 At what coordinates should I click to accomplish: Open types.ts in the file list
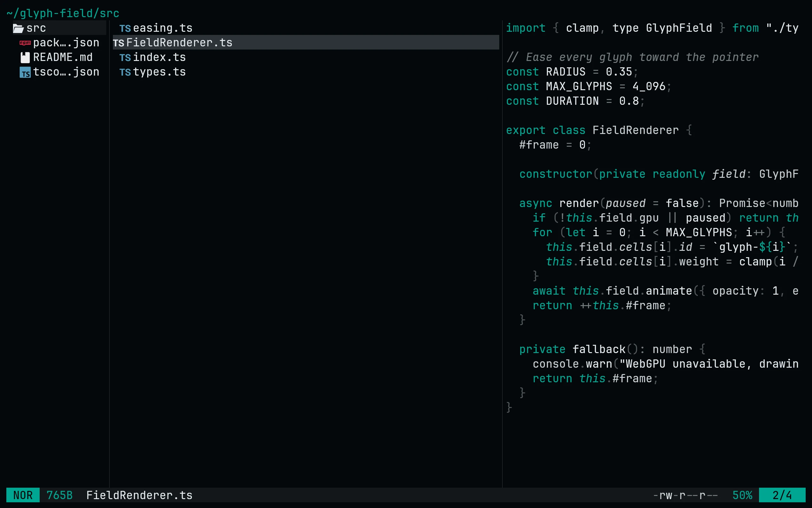[x=306, y=72]
